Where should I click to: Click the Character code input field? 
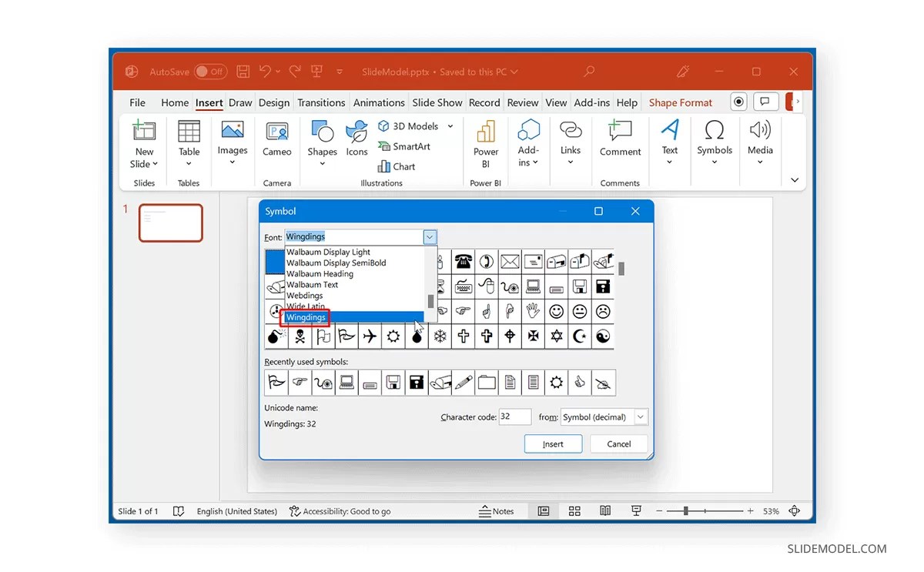click(514, 416)
